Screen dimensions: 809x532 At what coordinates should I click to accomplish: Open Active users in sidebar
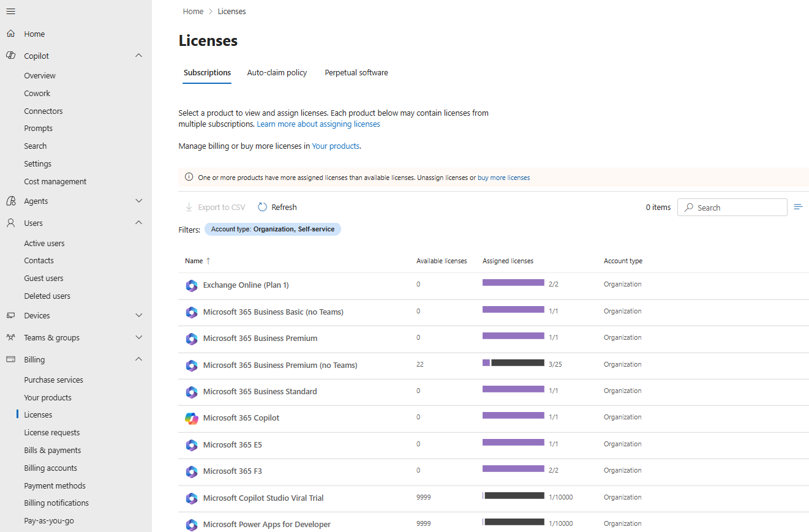point(44,243)
